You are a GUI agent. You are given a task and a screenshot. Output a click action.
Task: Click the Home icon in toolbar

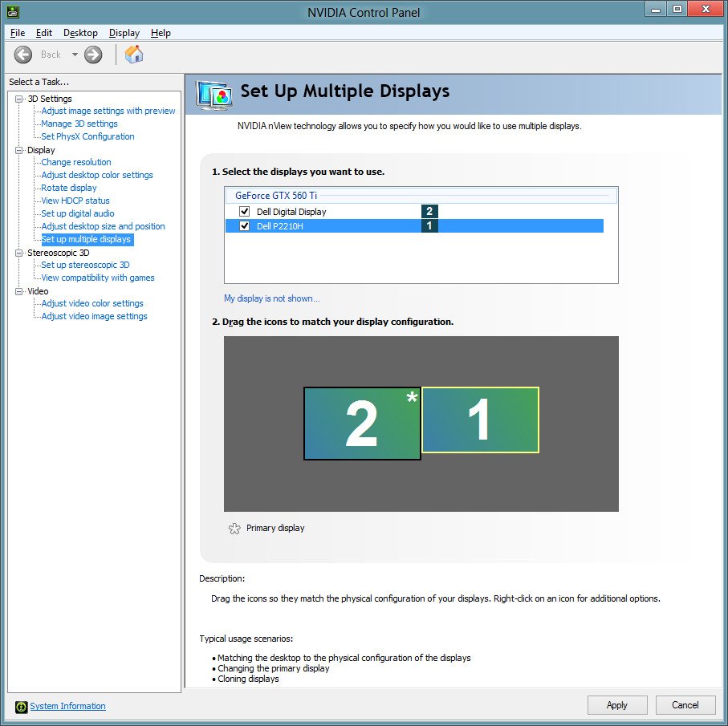pos(134,55)
